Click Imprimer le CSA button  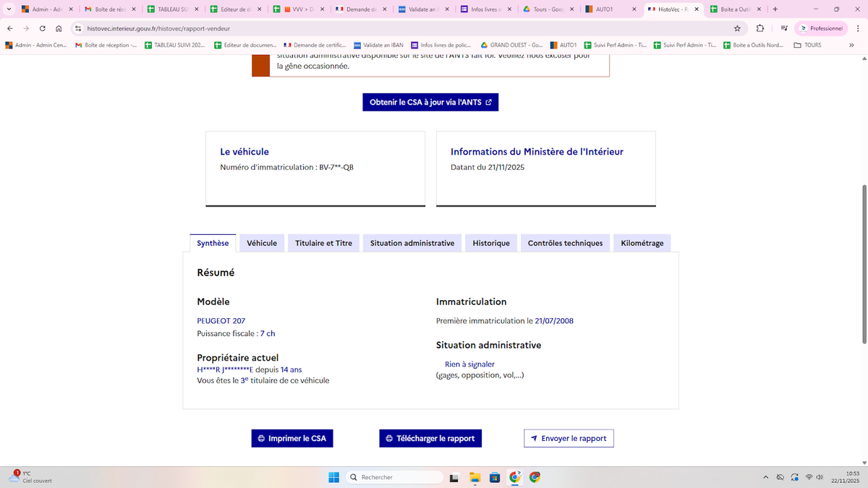point(292,438)
